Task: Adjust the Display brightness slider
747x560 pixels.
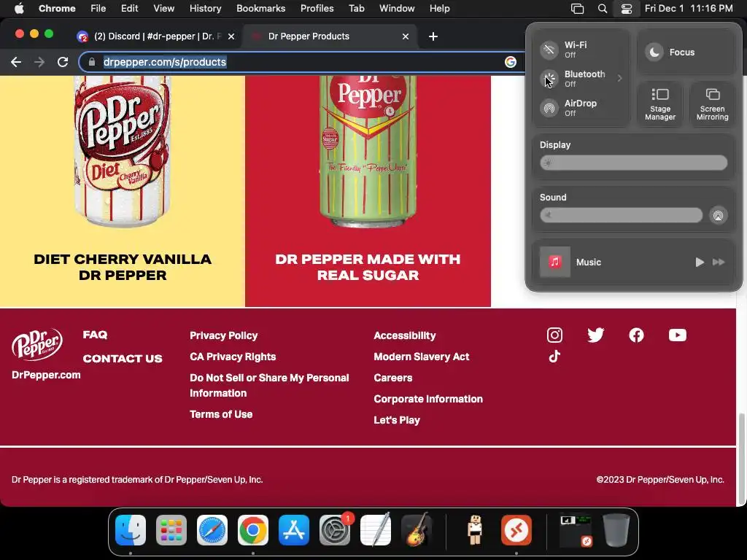Action: (x=634, y=163)
